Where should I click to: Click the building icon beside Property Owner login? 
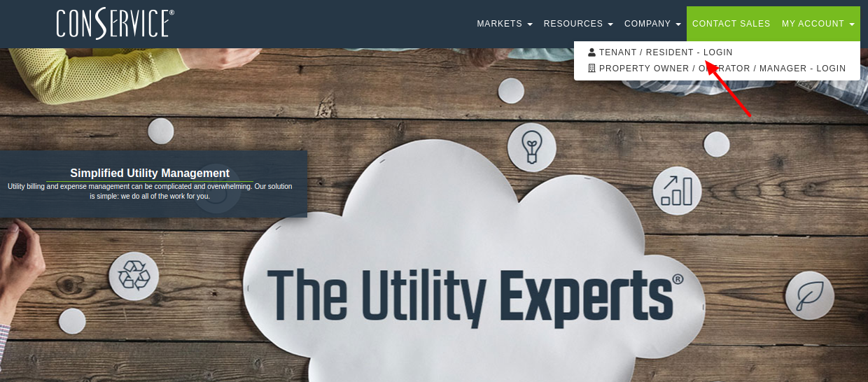click(591, 69)
